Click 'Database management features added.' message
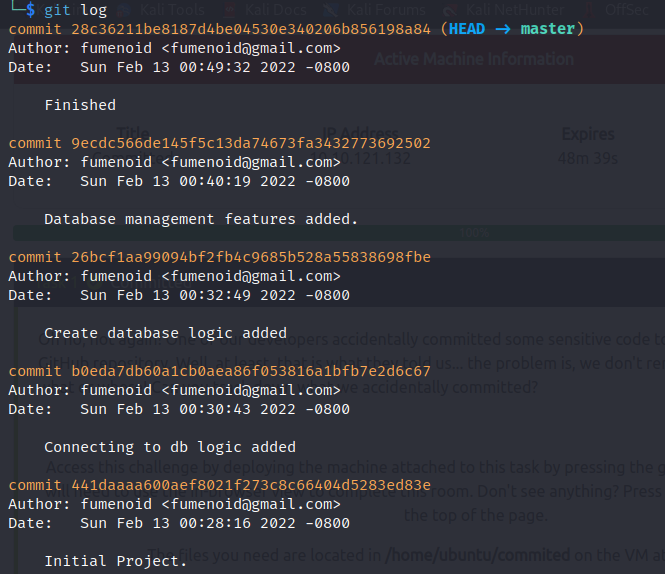 (x=201, y=219)
